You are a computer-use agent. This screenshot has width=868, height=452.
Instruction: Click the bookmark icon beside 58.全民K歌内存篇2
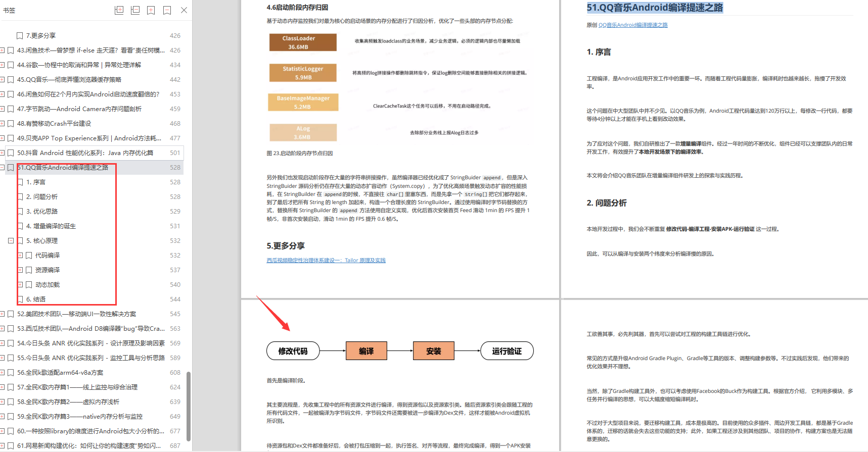11,402
